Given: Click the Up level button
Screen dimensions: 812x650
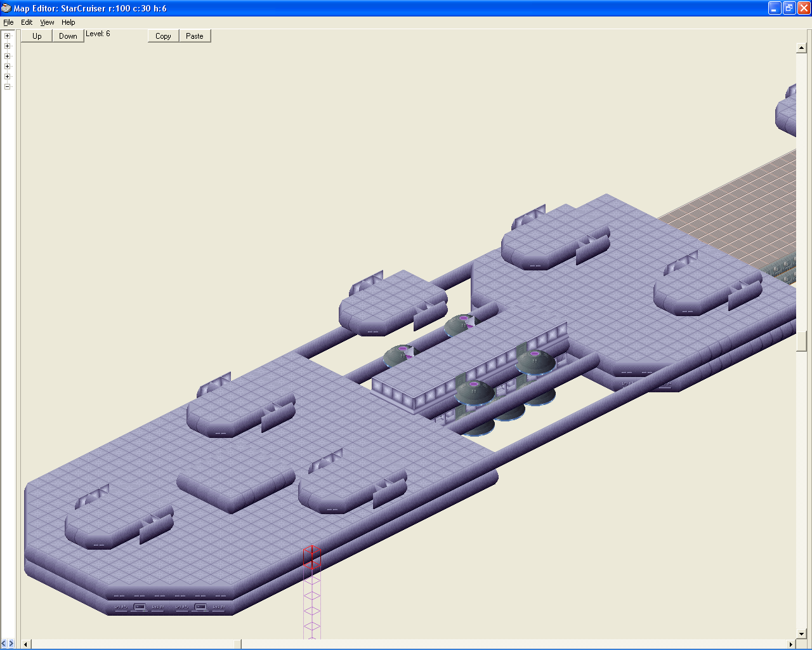Looking at the screenshot, I should coord(37,36).
